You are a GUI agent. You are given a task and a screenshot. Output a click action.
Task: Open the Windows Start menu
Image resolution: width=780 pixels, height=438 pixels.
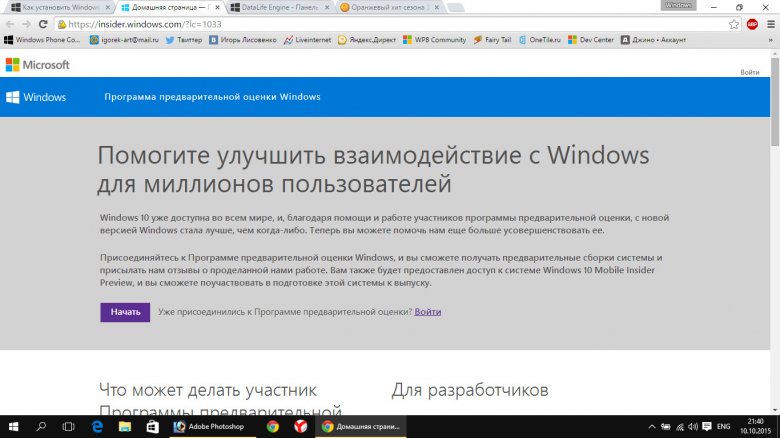click(13, 427)
